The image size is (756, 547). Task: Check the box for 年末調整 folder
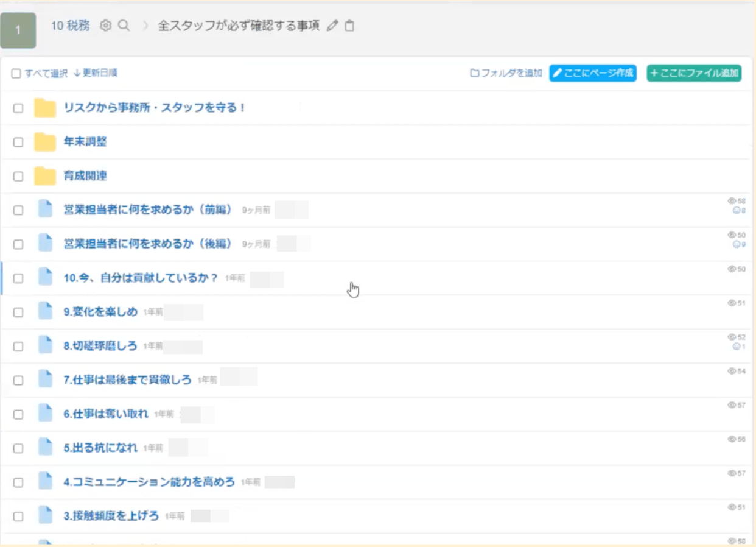click(x=18, y=143)
